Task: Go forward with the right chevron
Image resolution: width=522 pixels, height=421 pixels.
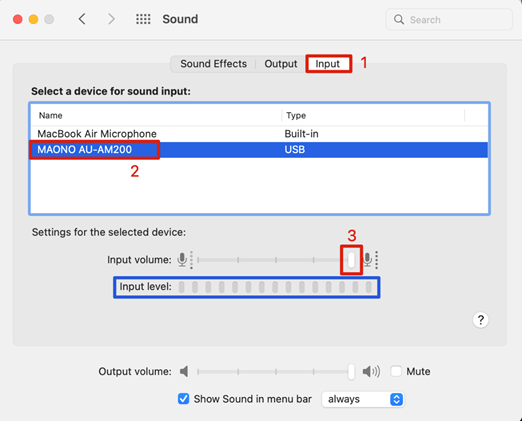Action: coord(111,19)
